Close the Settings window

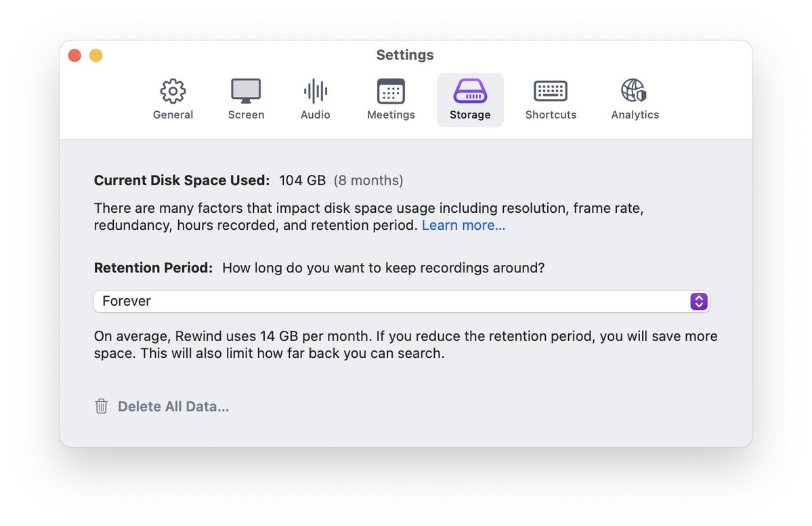click(75, 56)
